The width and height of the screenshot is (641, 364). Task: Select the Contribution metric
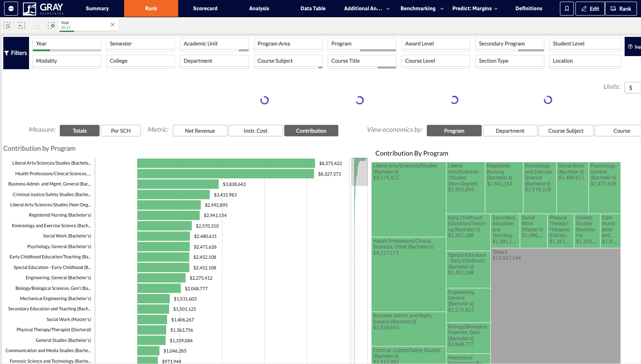coord(311,131)
